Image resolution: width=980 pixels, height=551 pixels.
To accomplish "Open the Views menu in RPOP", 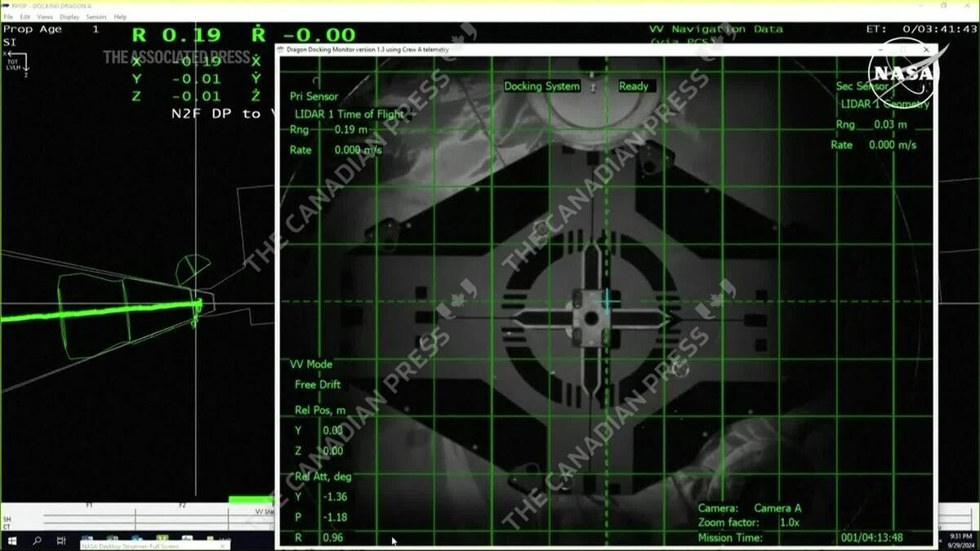I will point(45,16).
